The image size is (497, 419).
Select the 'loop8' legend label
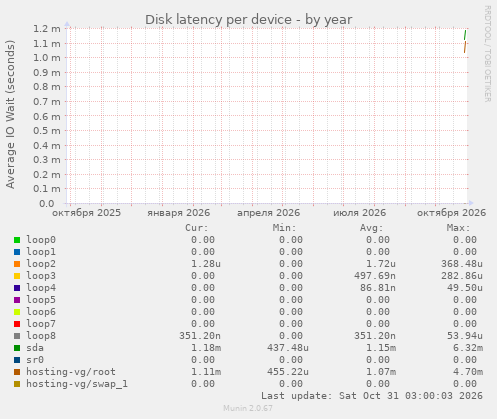(x=41, y=336)
